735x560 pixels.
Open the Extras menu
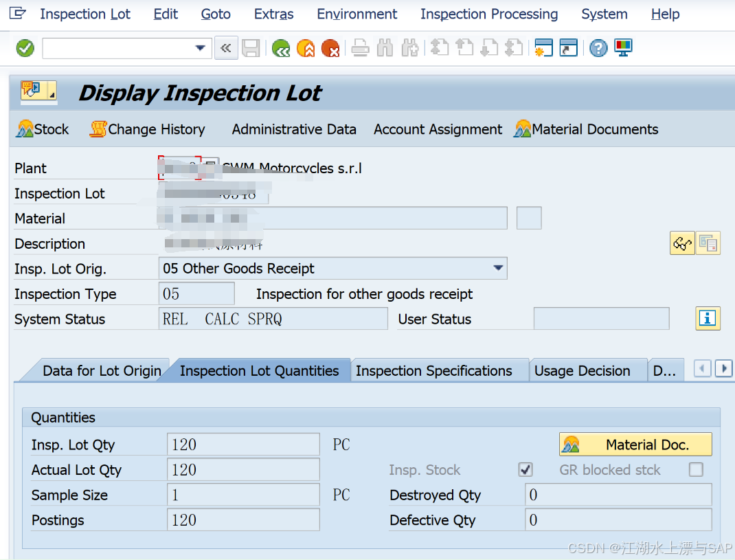(x=274, y=14)
